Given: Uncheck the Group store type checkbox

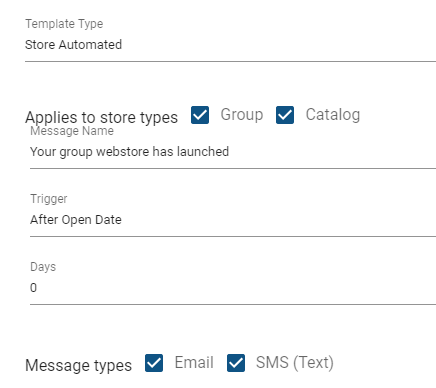Looking at the screenshot, I should click(x=200, y=115).
